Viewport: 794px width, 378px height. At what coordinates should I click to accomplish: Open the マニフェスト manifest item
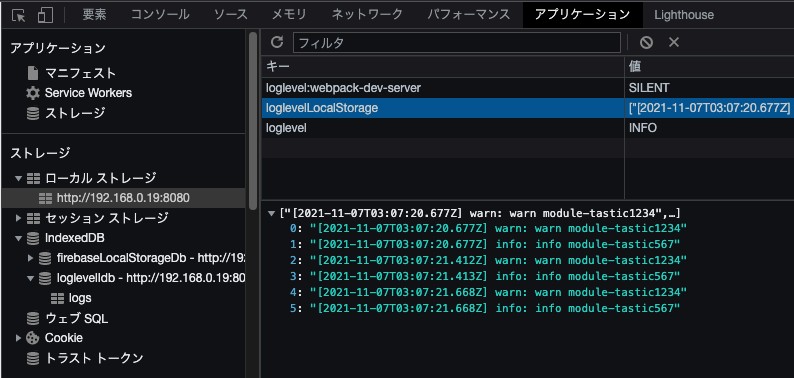click(71, 73)
